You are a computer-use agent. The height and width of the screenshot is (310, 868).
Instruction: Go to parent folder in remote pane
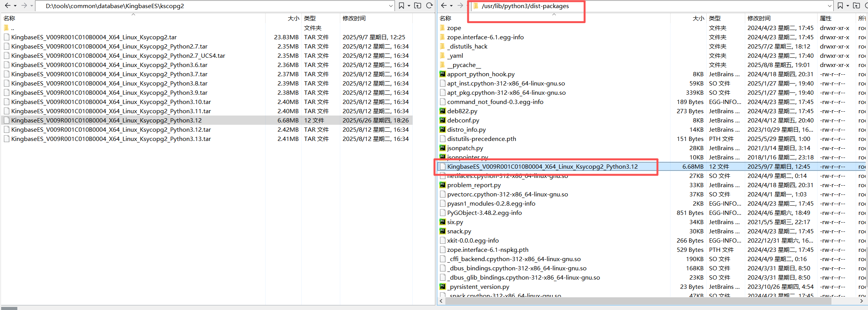click(856, 6)
